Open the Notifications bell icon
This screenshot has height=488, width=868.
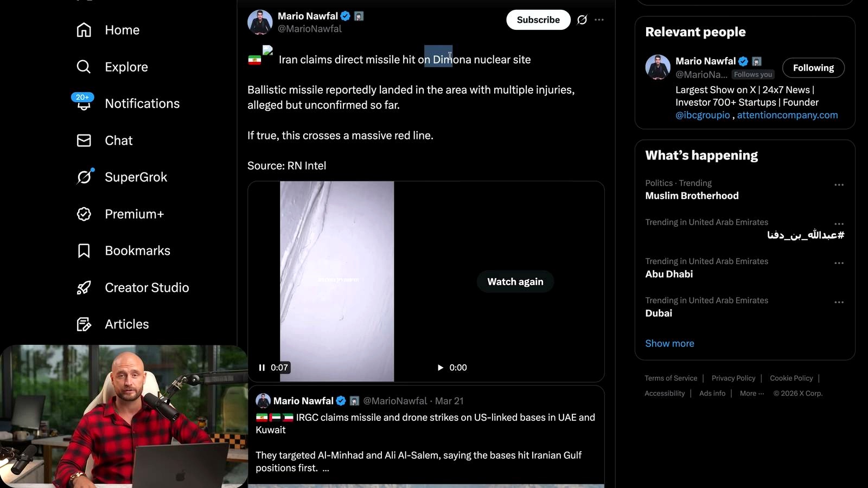tap(84, 104)
